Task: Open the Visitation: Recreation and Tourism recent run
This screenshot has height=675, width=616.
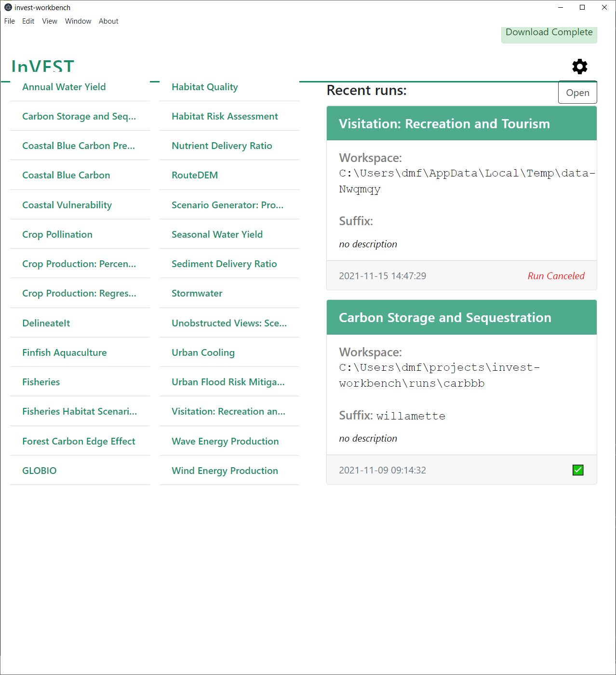Action: click(444, 123)
